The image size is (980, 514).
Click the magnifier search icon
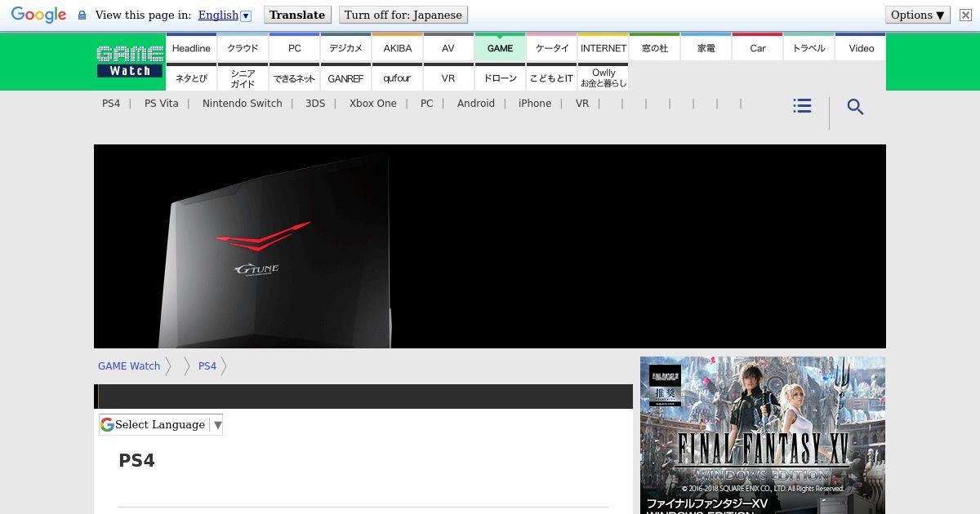[x=855, y=107]
